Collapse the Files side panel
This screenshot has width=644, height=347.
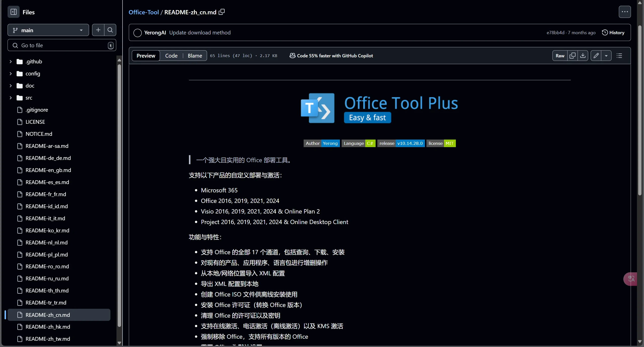coord(13,12)
